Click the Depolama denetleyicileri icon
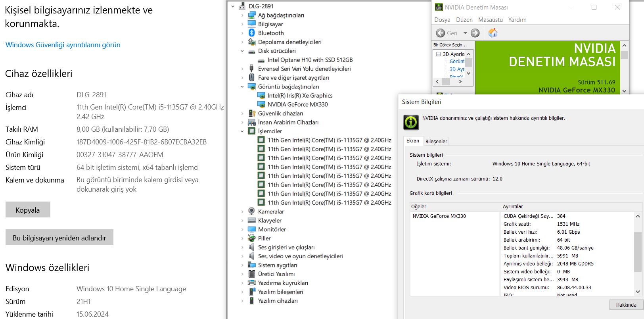The image size is (644, 319). coord(251,42)
